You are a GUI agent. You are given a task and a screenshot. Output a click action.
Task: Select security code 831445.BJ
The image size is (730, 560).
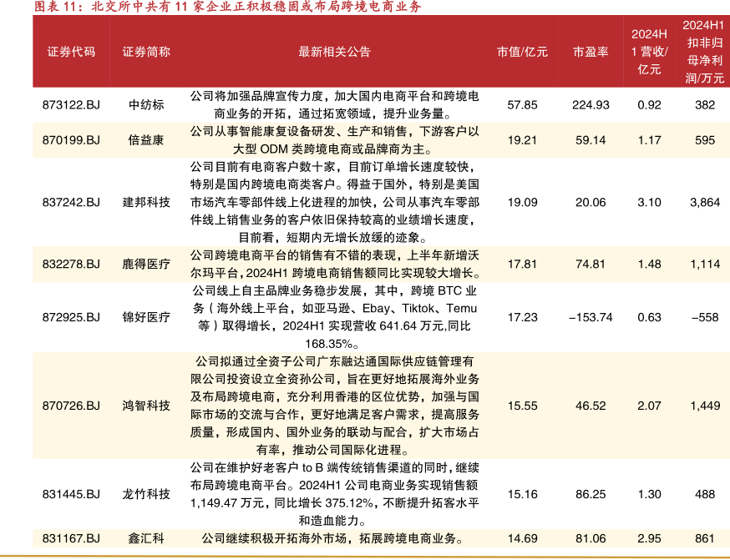71,494
